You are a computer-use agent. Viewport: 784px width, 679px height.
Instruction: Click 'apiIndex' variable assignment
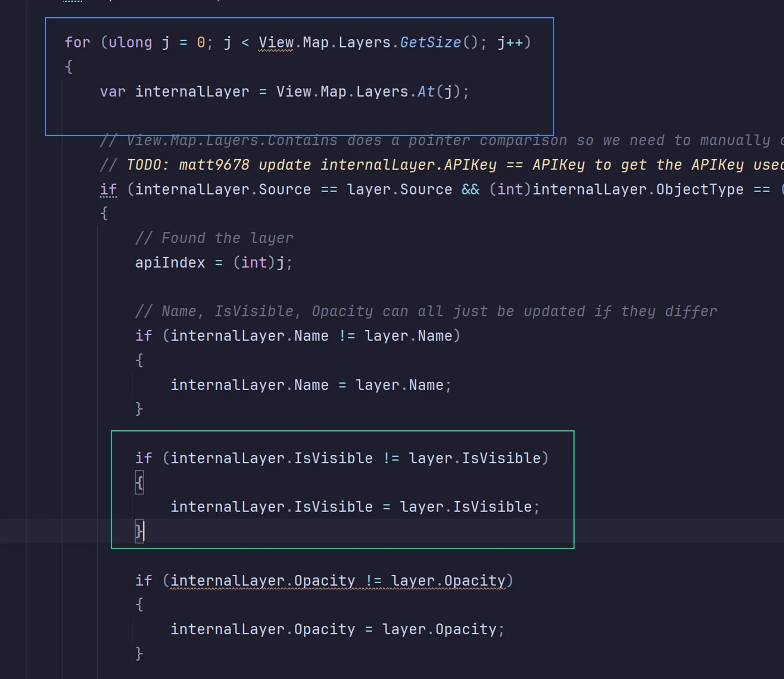click(170, 263)
